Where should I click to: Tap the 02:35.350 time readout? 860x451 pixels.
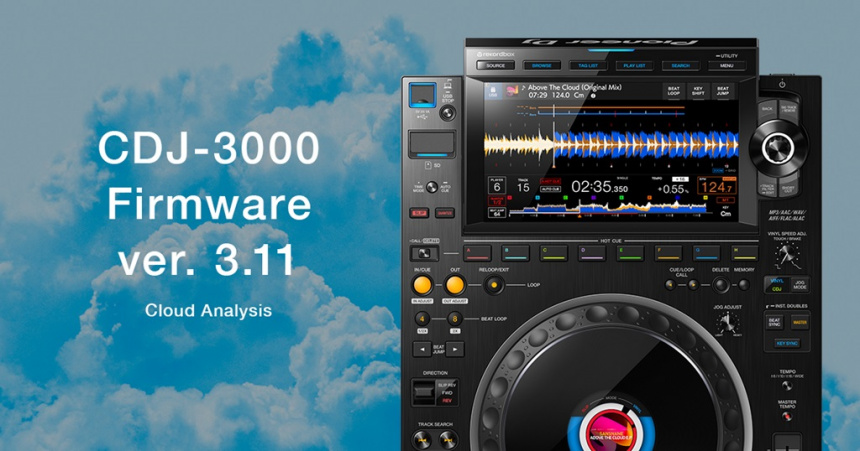pyautogui.click(x=599, y=187)
